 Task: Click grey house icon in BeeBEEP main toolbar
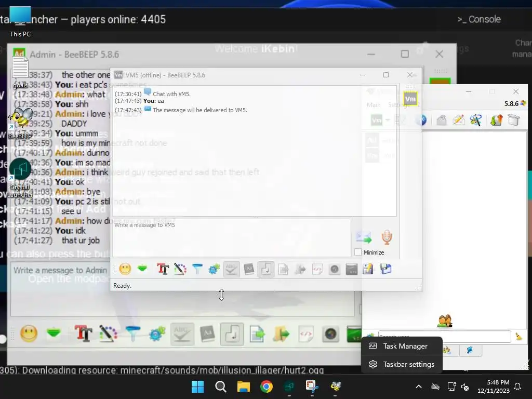[442, 120]
